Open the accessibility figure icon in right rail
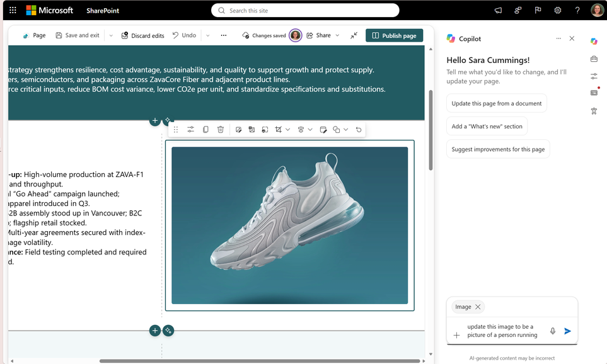607x364 pixels. point(594,111)
